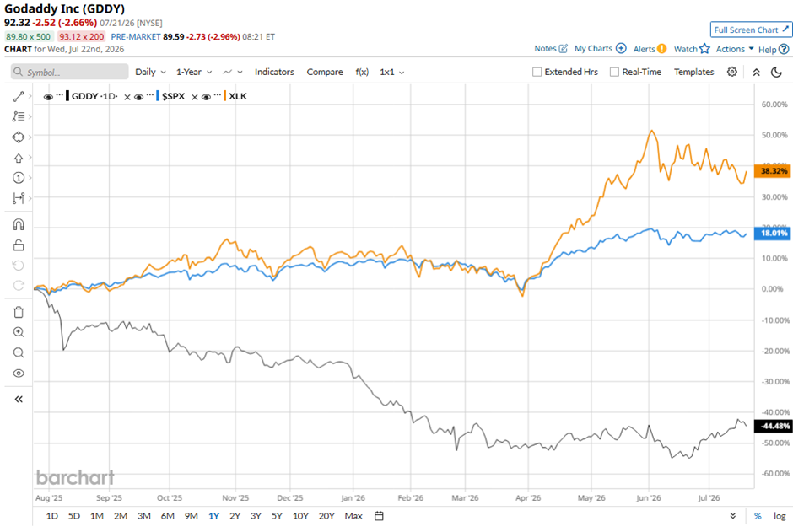The height and width of the screenshot is (532, 793).
Task: Select the arrow marker tool
Action: (x=19, y=159)
